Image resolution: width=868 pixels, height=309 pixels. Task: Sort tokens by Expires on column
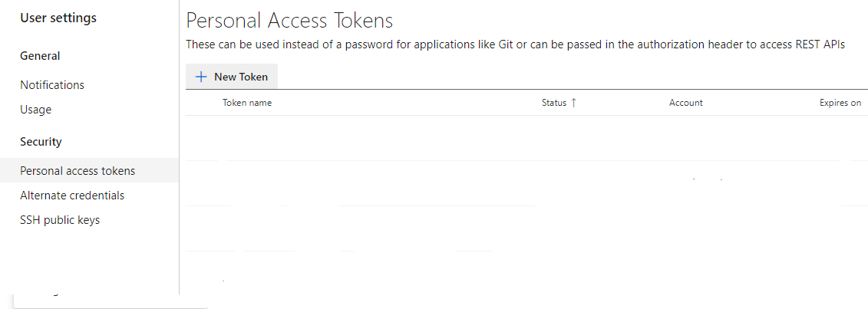[840, 103]
